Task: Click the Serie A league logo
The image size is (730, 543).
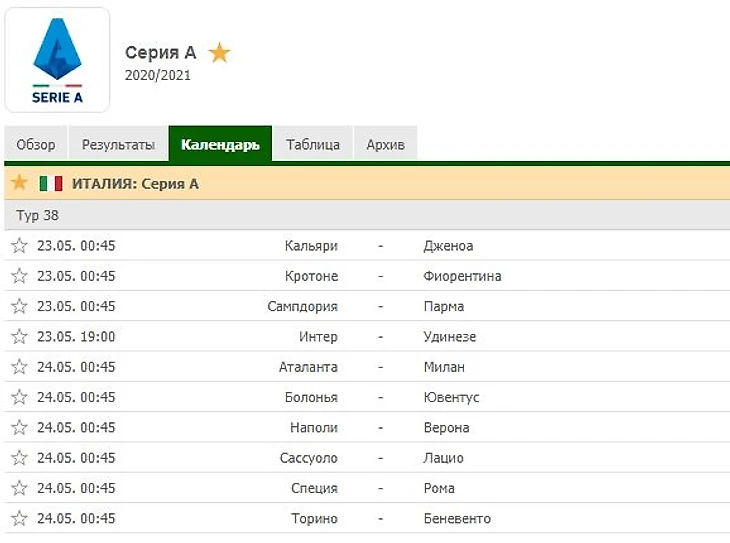Action: click(x=57, y=60)
